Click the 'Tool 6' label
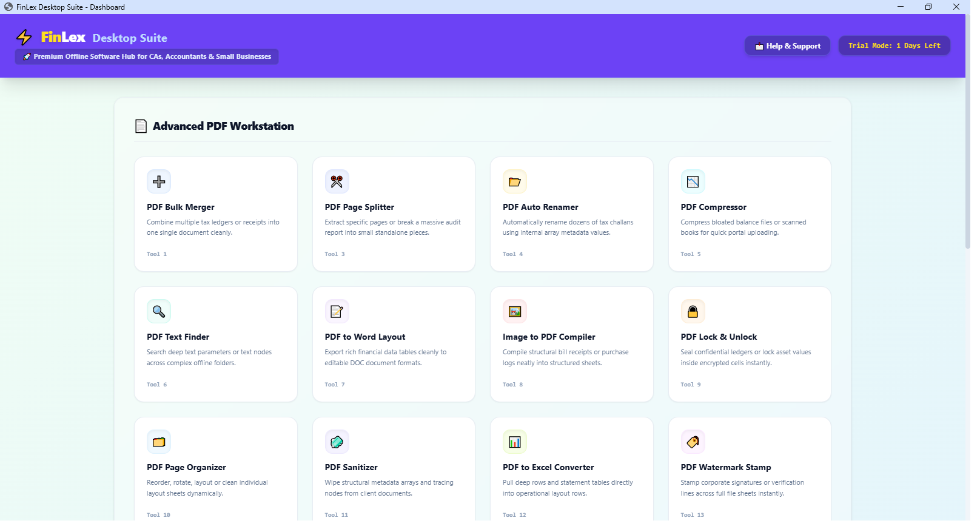Viewport: 980px width, 529px height. tap(156, 385)
